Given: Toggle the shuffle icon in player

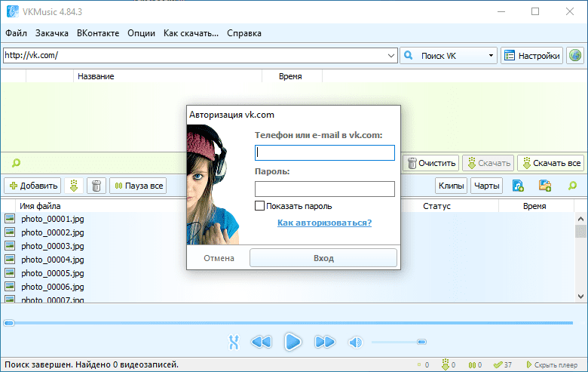Looking at the screenshot, I should [x=234, y=342].
